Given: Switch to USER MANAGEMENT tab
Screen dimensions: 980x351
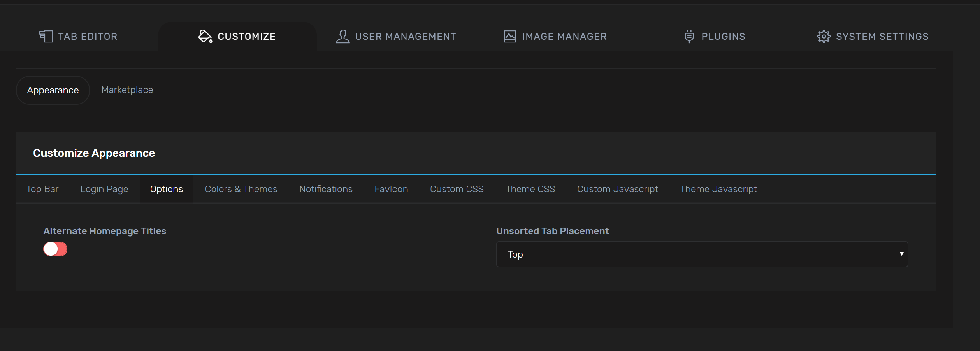Looking at the screenshot, I should 395,37.
